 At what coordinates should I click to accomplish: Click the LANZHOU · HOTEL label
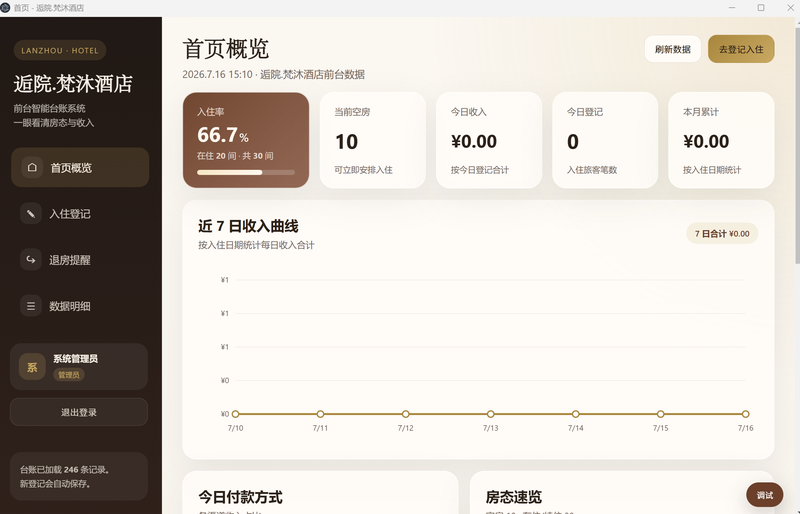click(60, 51)
